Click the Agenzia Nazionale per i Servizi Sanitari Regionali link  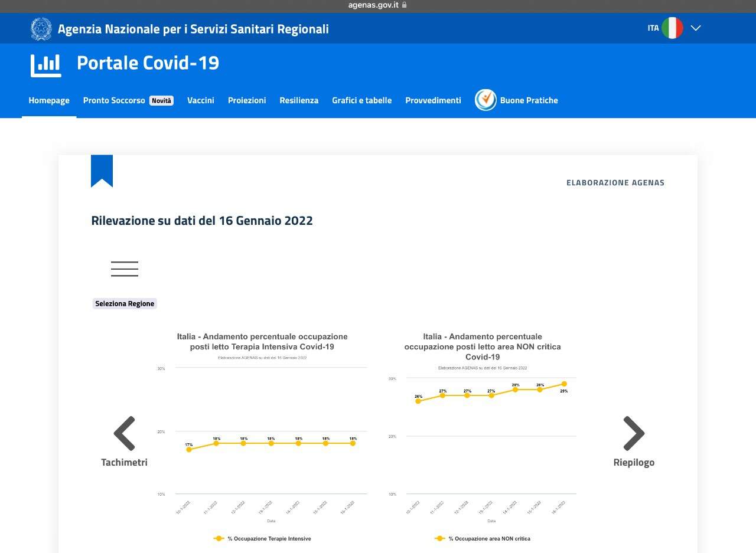(193, 29)
